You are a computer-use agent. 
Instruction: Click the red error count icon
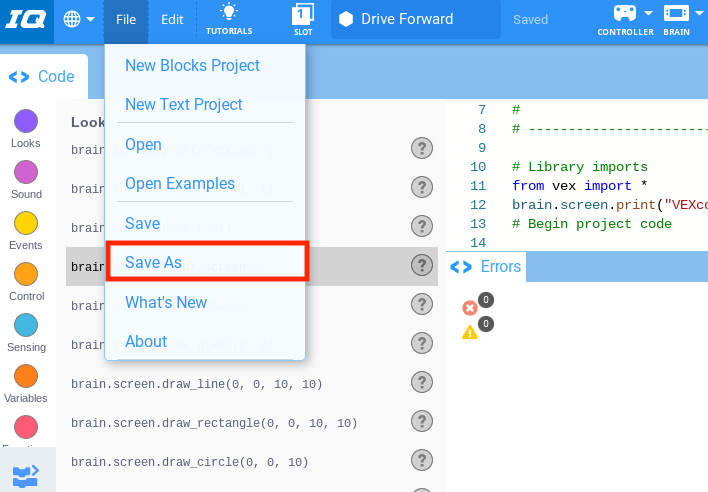[x=470, y=307]
